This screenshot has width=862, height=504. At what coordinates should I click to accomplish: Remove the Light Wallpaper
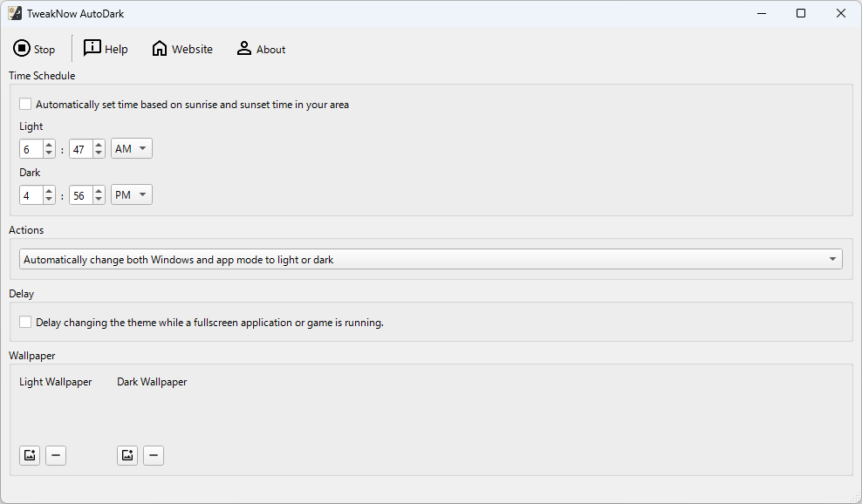(56, 455)
